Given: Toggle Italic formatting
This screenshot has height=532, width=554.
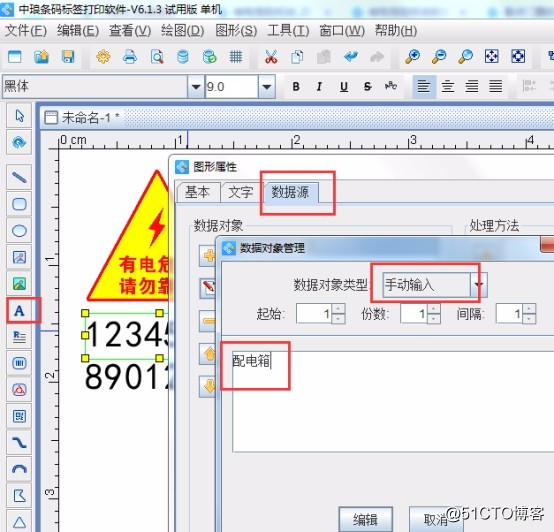Looking at the screenshot, I should pyautogui.click(x=319, y=86).
